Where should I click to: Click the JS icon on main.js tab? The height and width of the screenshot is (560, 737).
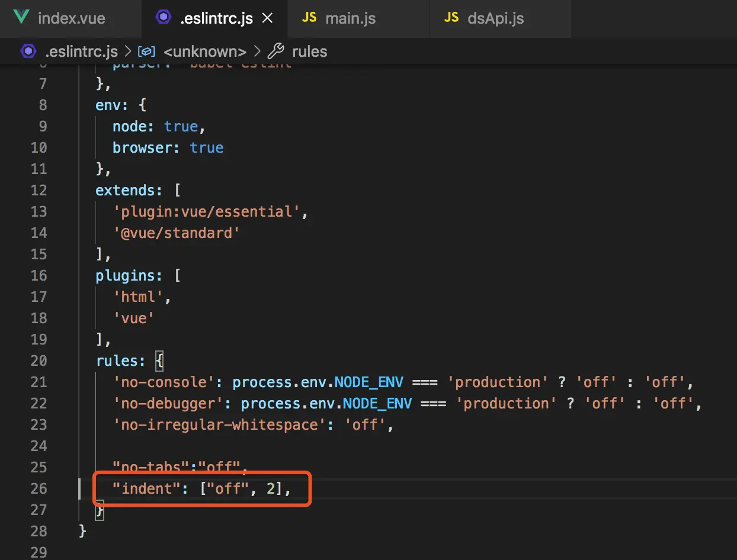[x=309, y=18]
